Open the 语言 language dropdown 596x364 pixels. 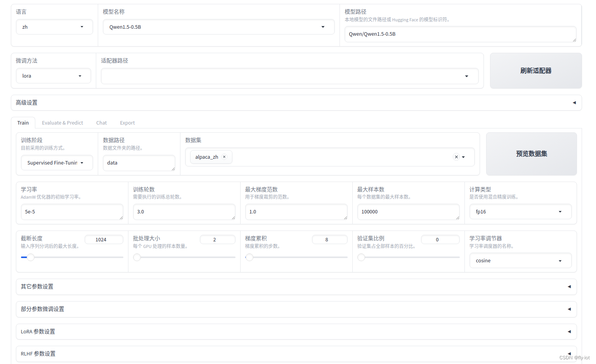54,27
